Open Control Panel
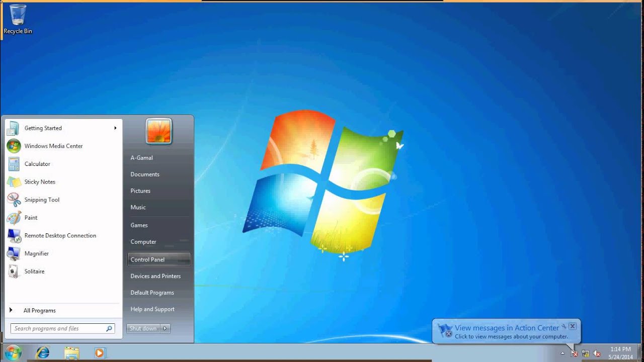Image resolution: width=644 pixels, height=362 pixels. (x=159, y=259)
